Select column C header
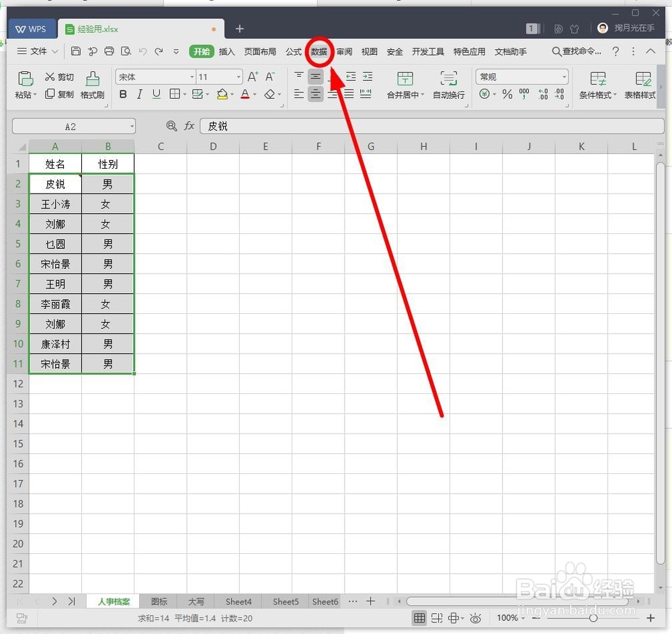The image size is (672, 634). 161,146
